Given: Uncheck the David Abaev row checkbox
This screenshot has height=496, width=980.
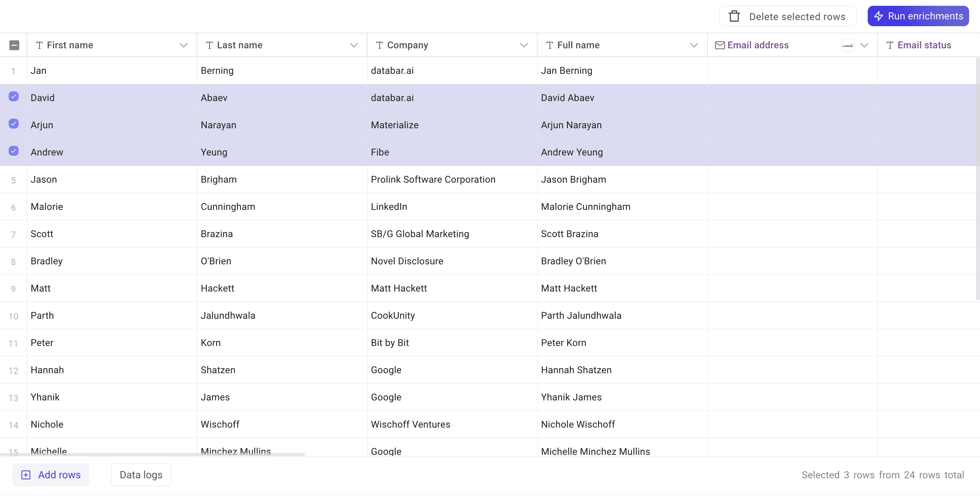Looking at the screenshot, I should (14, 97).
